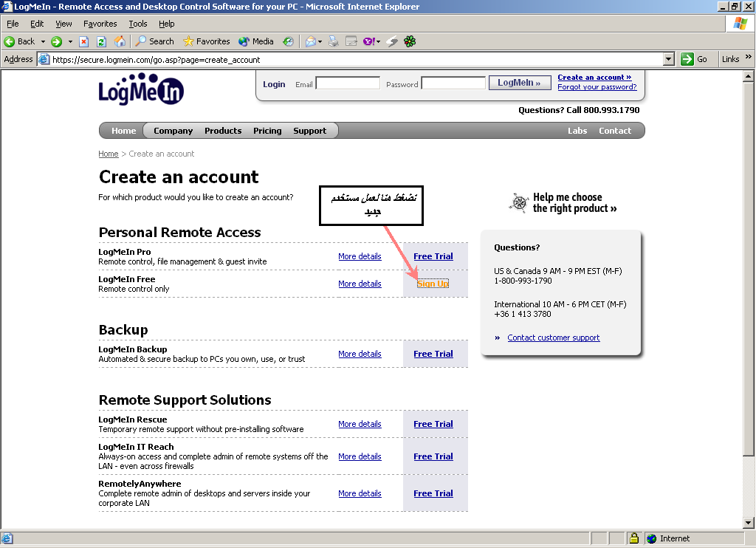Open the Labs navigation link
Screen dimensions: 756x548
point(577,131)
